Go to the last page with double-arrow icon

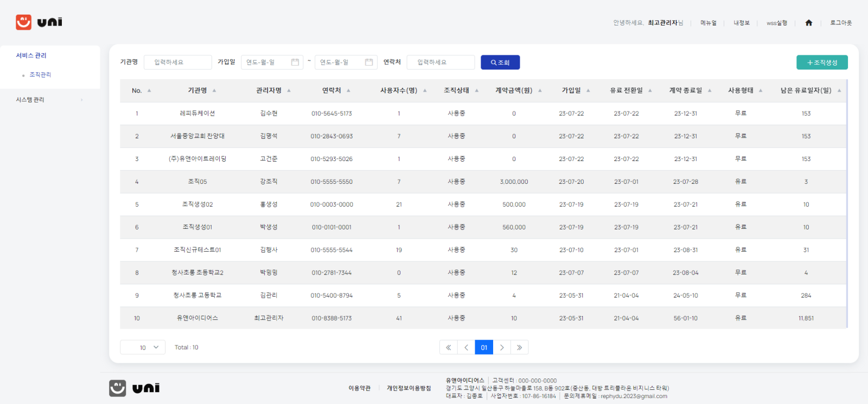pyautogui.click(x=519, y=348)
